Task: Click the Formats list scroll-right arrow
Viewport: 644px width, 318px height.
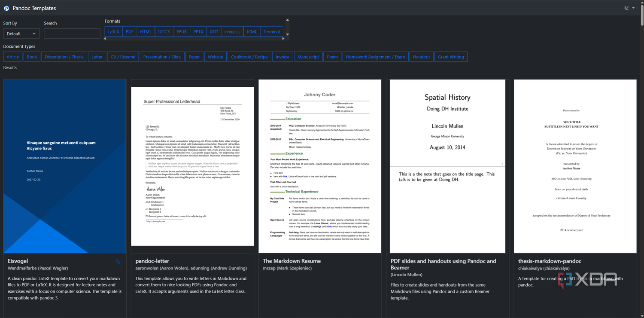Action: (283, 39)
